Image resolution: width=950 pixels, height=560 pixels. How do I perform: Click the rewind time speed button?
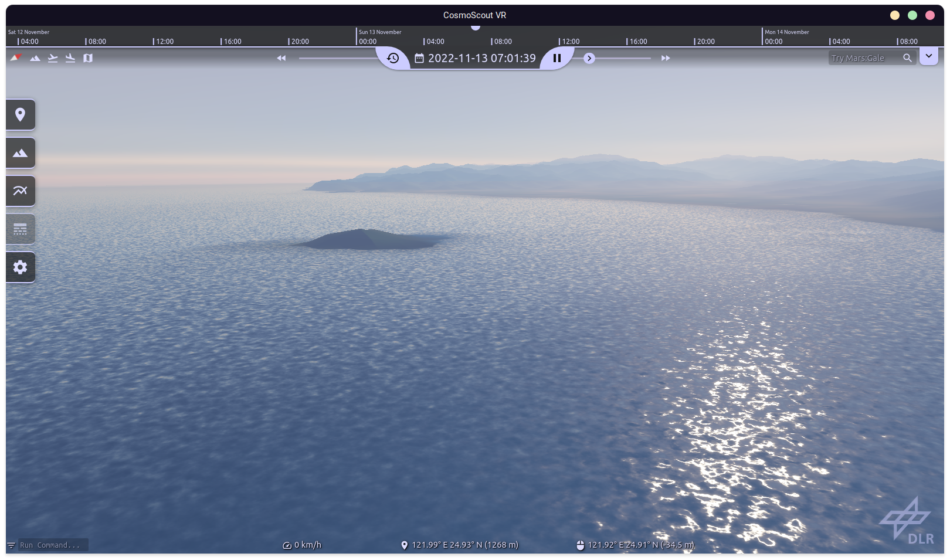pos(281,58)
